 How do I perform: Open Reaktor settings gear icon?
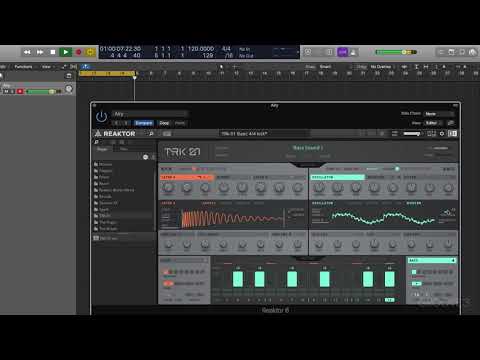(442, 134)
